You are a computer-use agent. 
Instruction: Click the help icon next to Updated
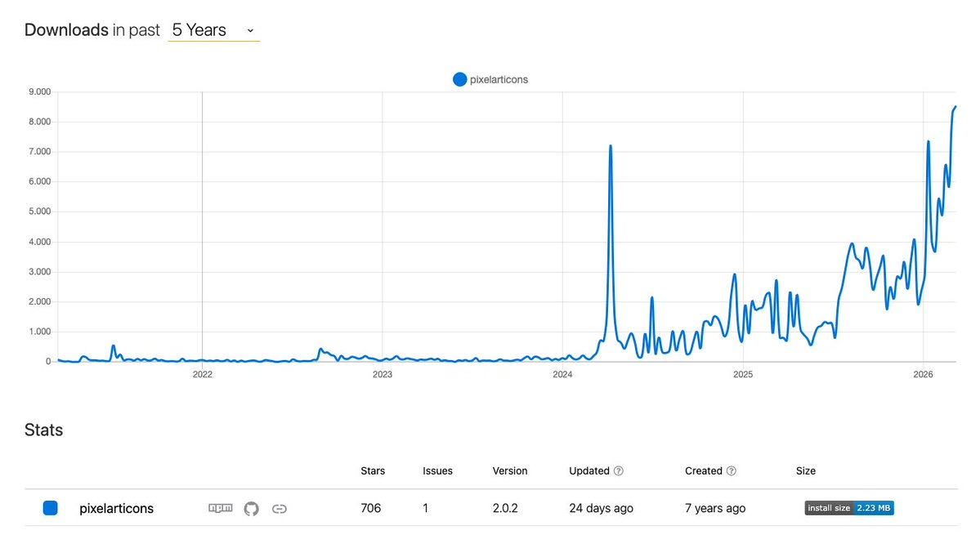tap(618, 470)
